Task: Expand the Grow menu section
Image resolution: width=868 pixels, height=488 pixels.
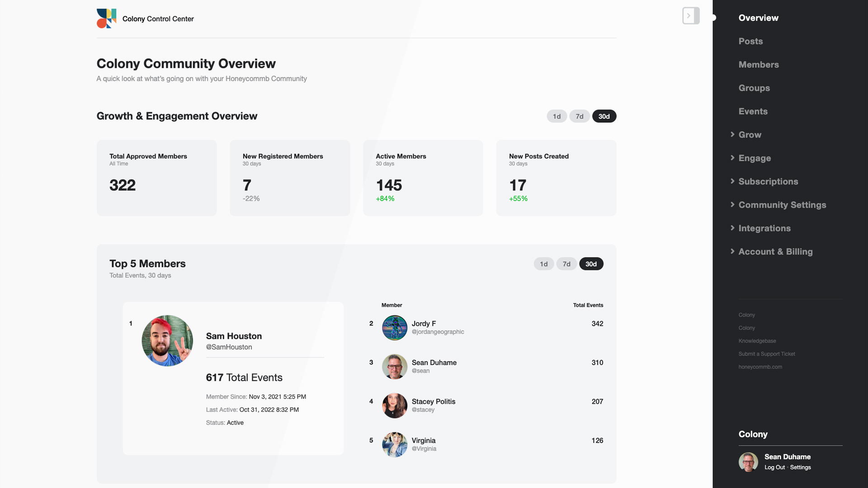Action: pos(750,135)
